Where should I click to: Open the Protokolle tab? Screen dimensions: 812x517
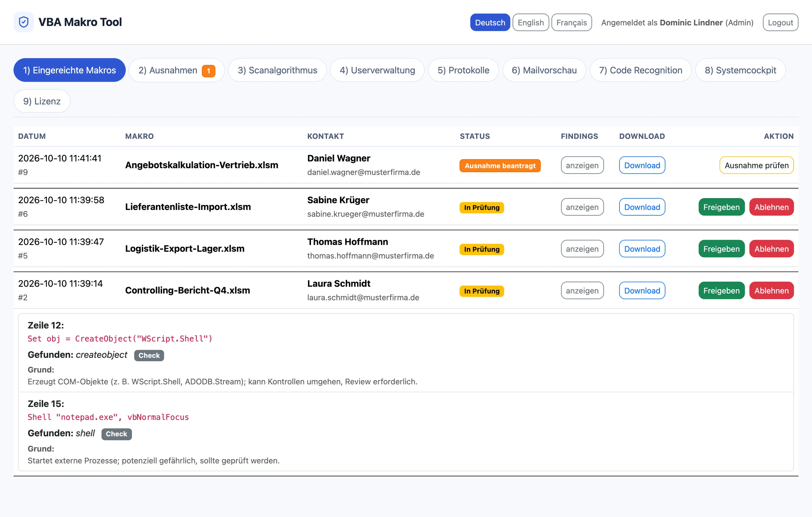(x=463, y=70)
